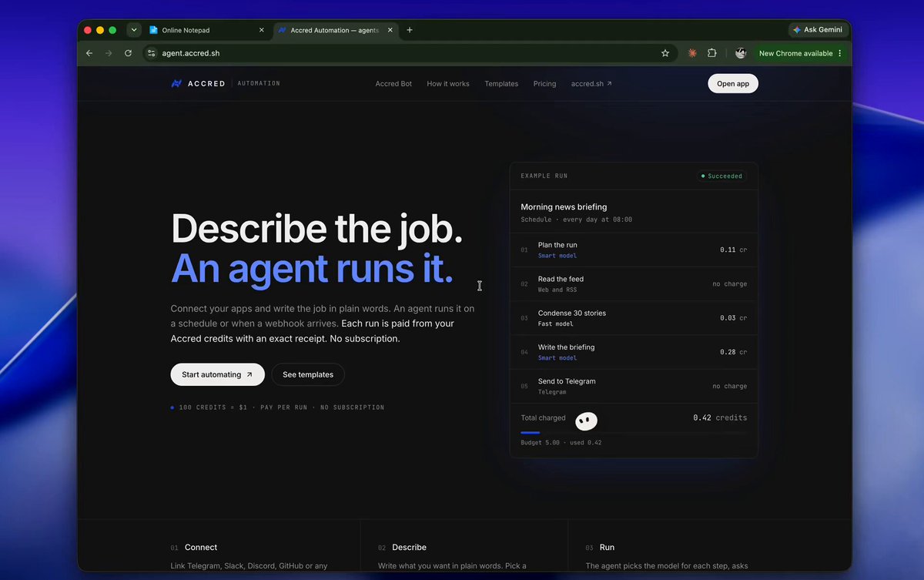Open the Chrome profile avatar
The image size is (924, 580).
741,53
